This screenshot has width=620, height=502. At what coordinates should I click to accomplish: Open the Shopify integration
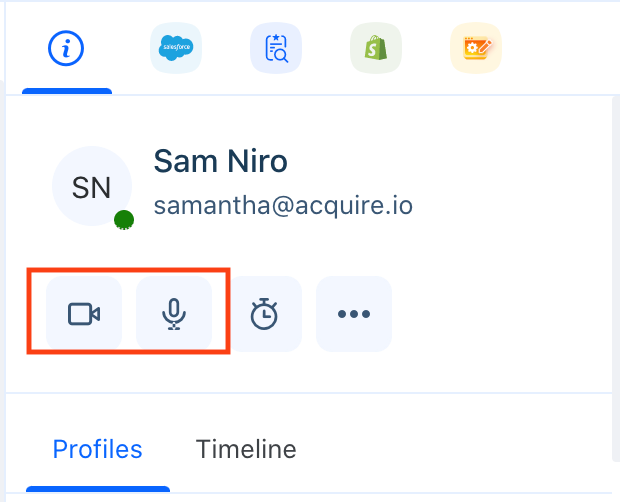(x=376, y=48)
